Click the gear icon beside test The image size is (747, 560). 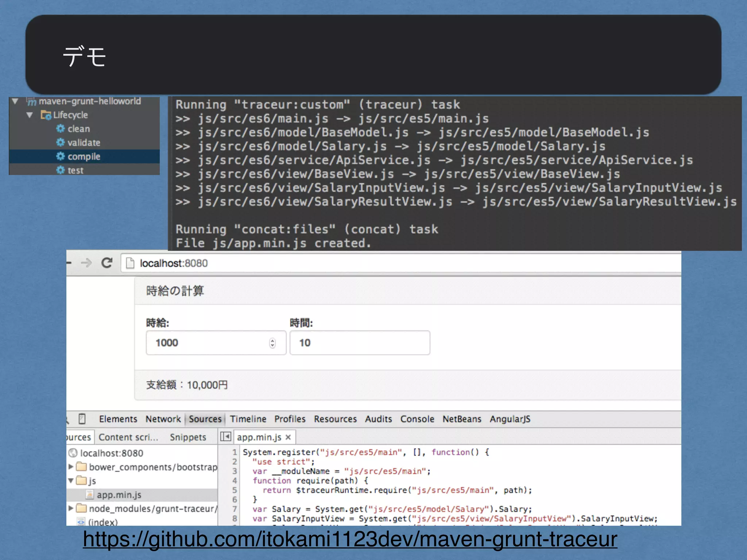[61, 170]
